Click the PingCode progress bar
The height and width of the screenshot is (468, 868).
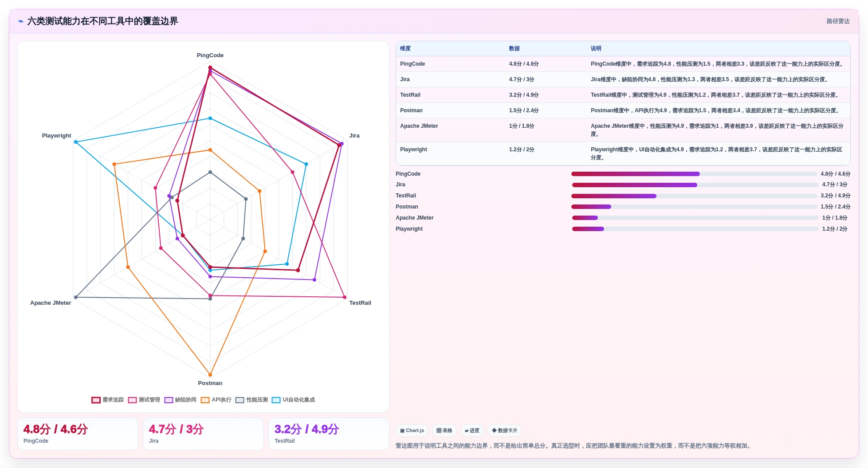click(x=694, y=174)
